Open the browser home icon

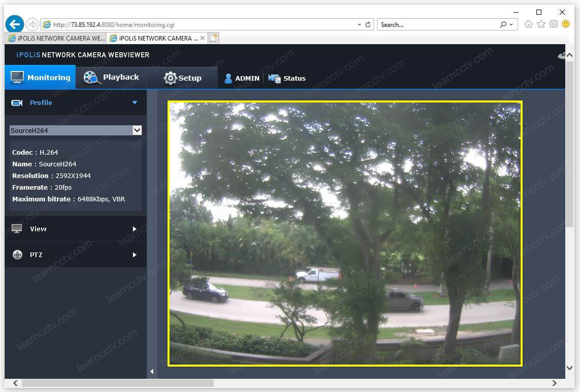coord(529,24)
